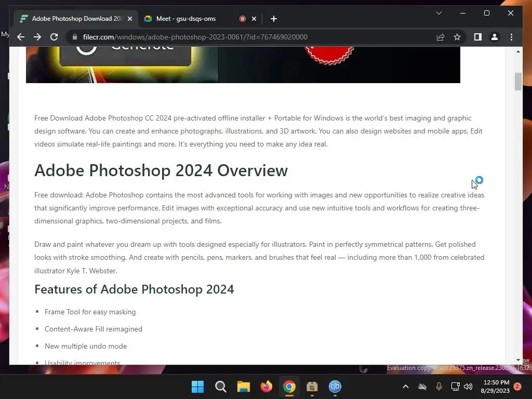Close the Meet - gsu-dsqs-oms tab
The height and width of the screenshot is (399, 532).
[254, 19]
